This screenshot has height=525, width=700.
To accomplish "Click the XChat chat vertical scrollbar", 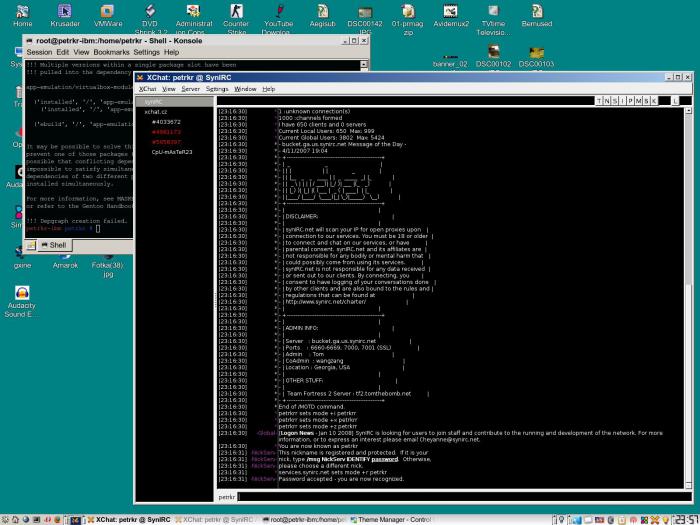I will pyautogui.click(x=688, y=298).
